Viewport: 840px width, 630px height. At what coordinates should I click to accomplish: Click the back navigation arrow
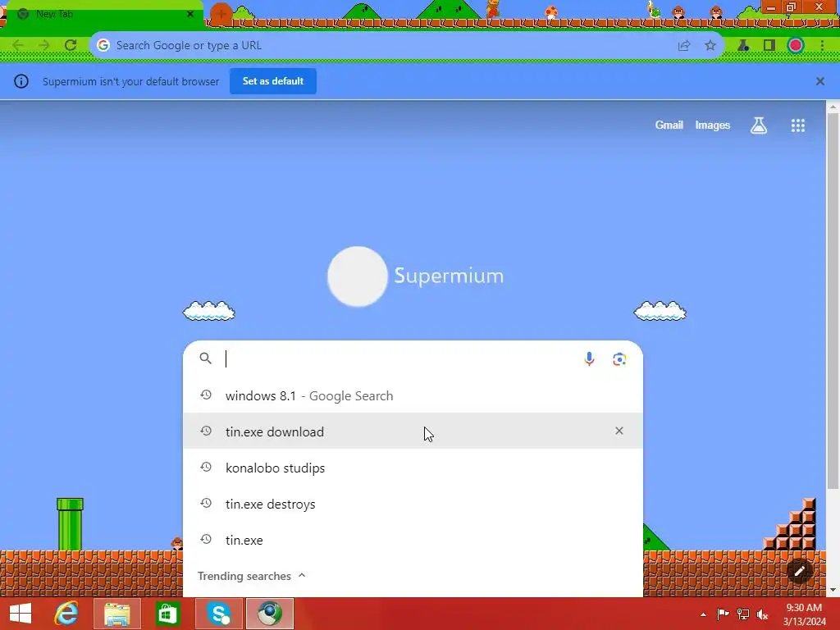point(18,45)
